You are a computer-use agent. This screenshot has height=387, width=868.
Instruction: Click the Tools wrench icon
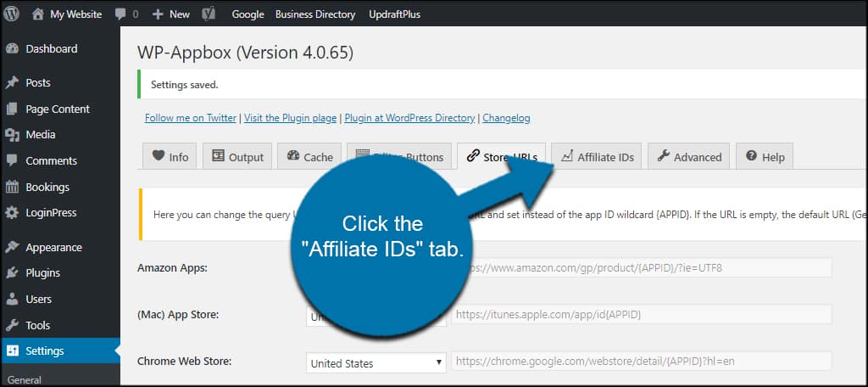click(12, 325)
